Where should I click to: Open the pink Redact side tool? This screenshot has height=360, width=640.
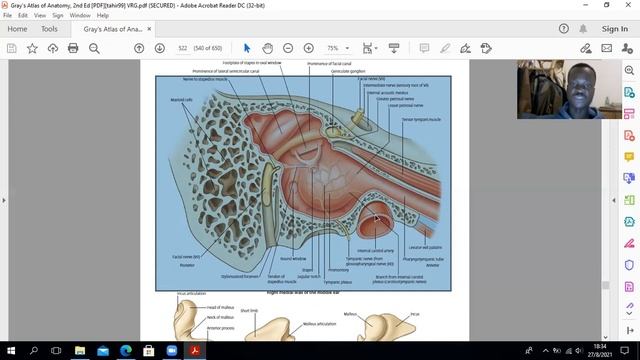point(629,243)
